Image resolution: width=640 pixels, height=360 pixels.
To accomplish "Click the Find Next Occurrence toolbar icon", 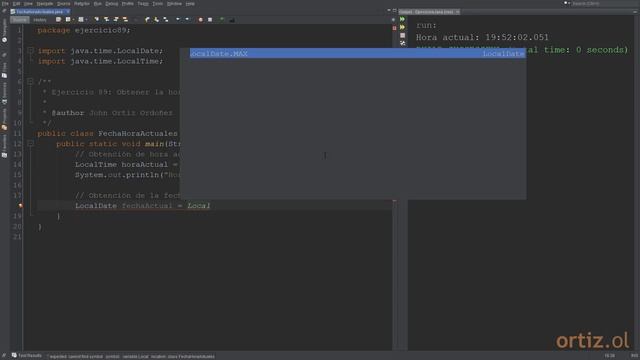I will 116,19.
